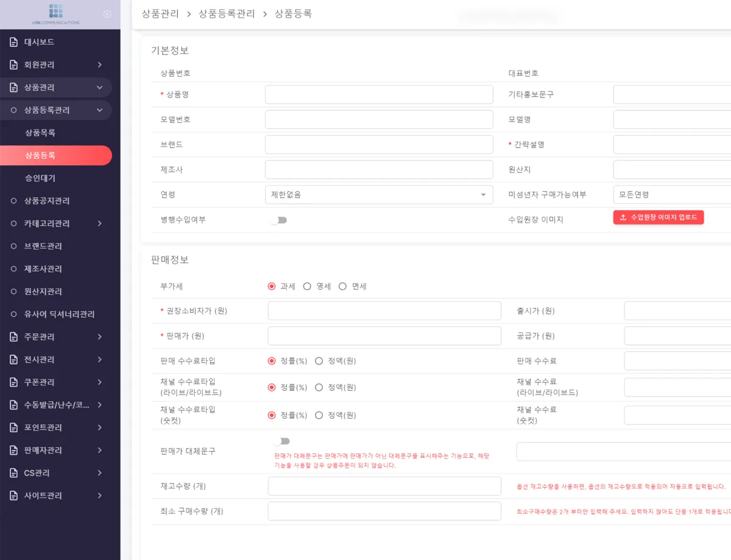Click the document icon next to 회원관리
Image resolution: width=731 pixels, height=560 pixels.
[13, 65]
